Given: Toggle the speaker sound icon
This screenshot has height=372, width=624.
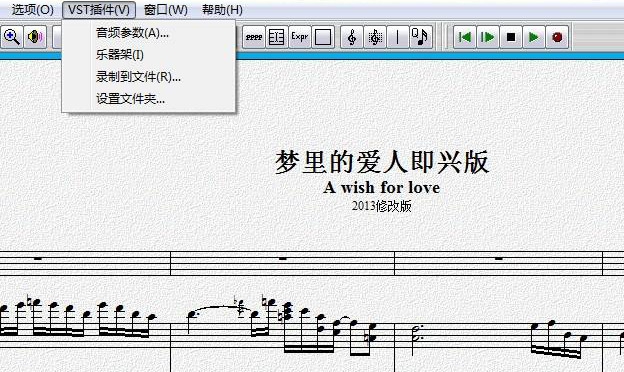Looking at the screenshot, I should tap(35, 37).
